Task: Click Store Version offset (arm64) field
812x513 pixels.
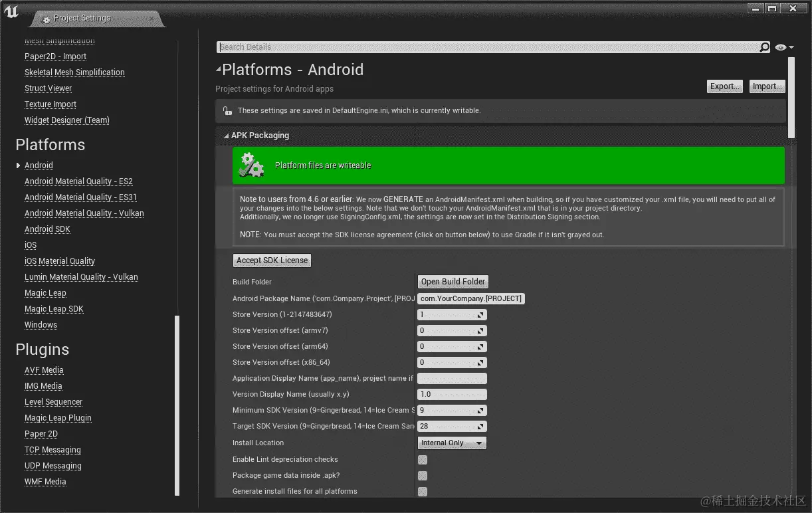Action: click(x=452, y=346)
